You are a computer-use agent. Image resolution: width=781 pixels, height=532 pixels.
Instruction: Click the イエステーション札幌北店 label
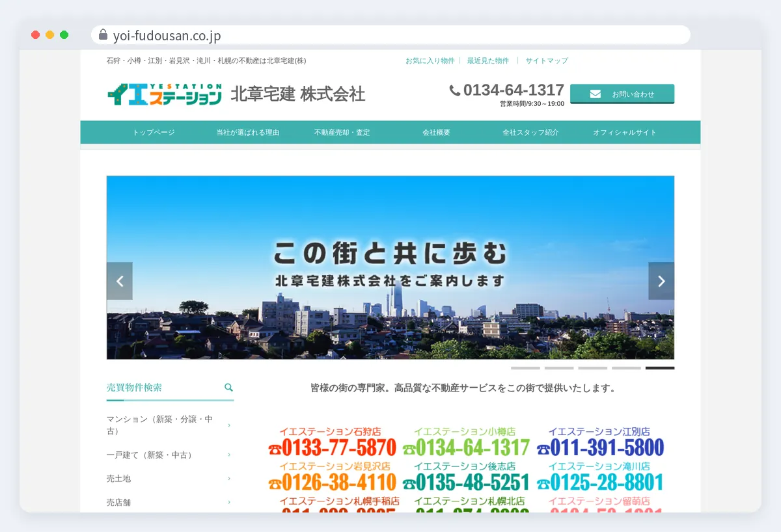click(x=469, y=501)
